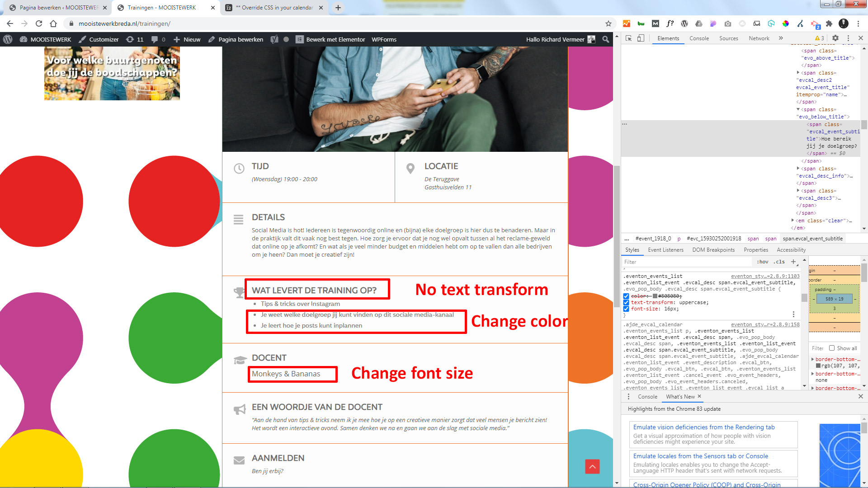Screen dimensions: 868x488
Task: Add new style rule with plus icon
Action: [x=793, y=262]
